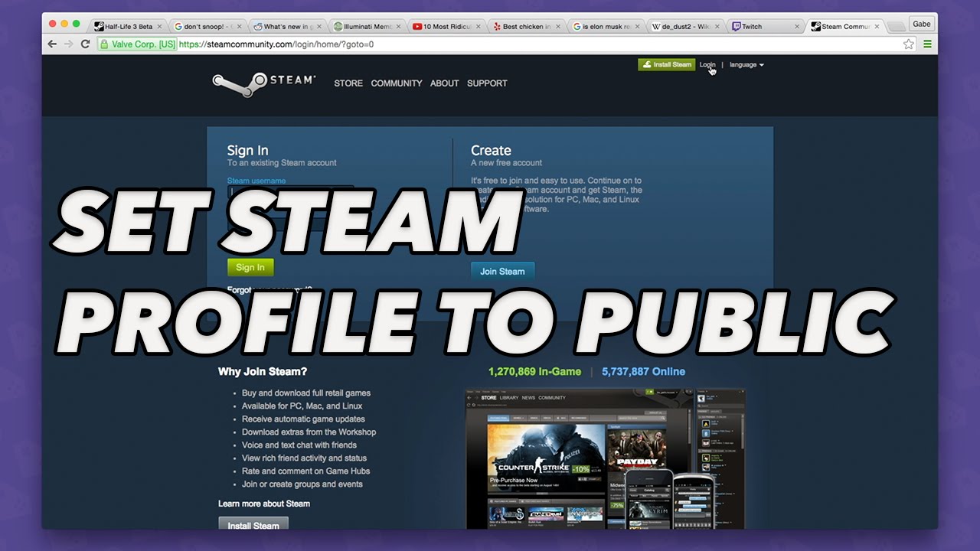Image resolution: width=980 pixels, height=551 pixels.
Task: Click 'Rate and comment on Game Hubs' bullet
Action: tap(305, 471)
